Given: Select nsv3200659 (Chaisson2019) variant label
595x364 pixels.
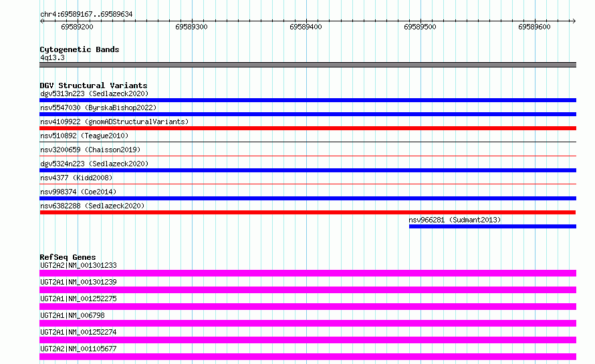Looking at the screenshot, I should coord(90,150).
